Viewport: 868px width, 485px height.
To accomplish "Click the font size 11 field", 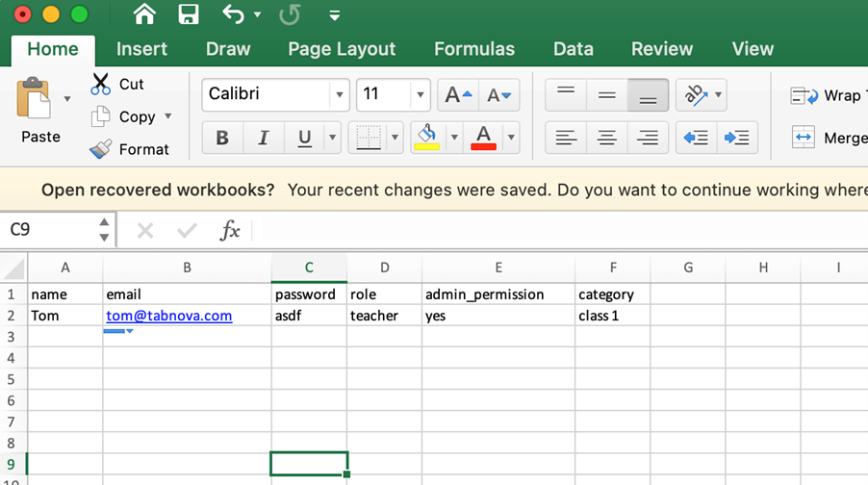I will (383, 94).
